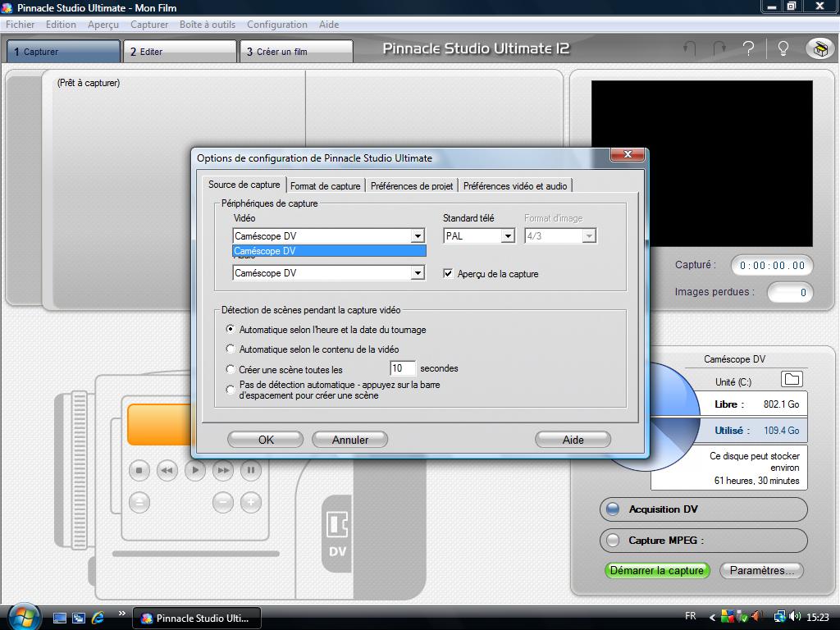The image size is (840, 630).
Task: Click the Switch Between Windows quick launch icon
Action: tap(79, 618)
